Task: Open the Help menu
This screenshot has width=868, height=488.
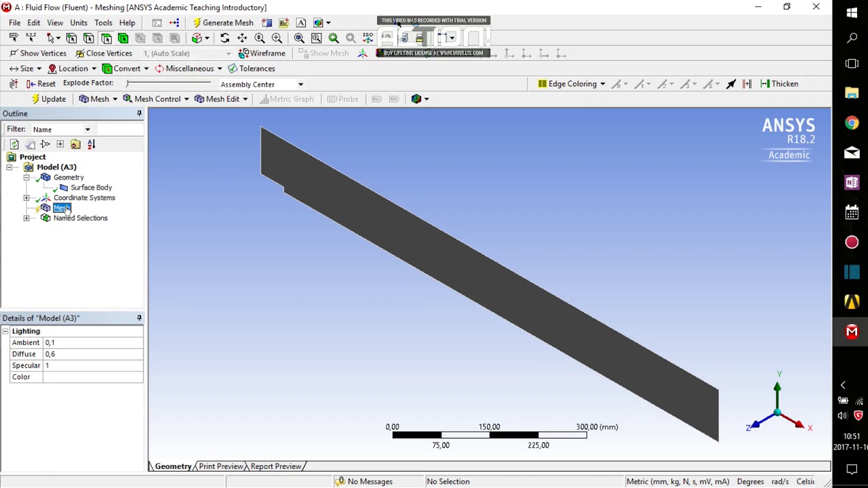Action: pyautogui.click(x=127, y=22)
